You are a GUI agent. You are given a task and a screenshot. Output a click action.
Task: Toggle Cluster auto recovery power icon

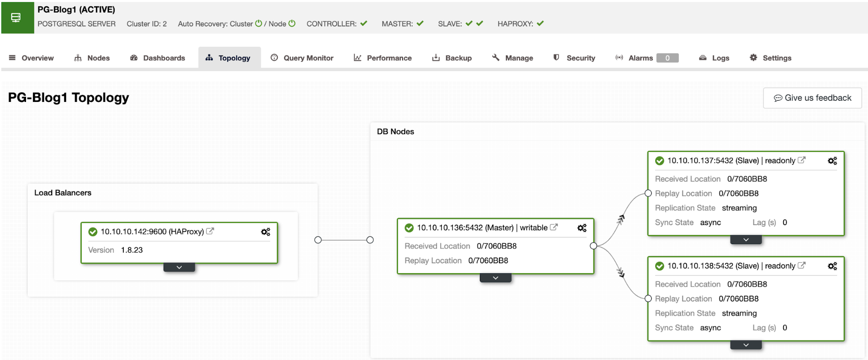(259, 23)
